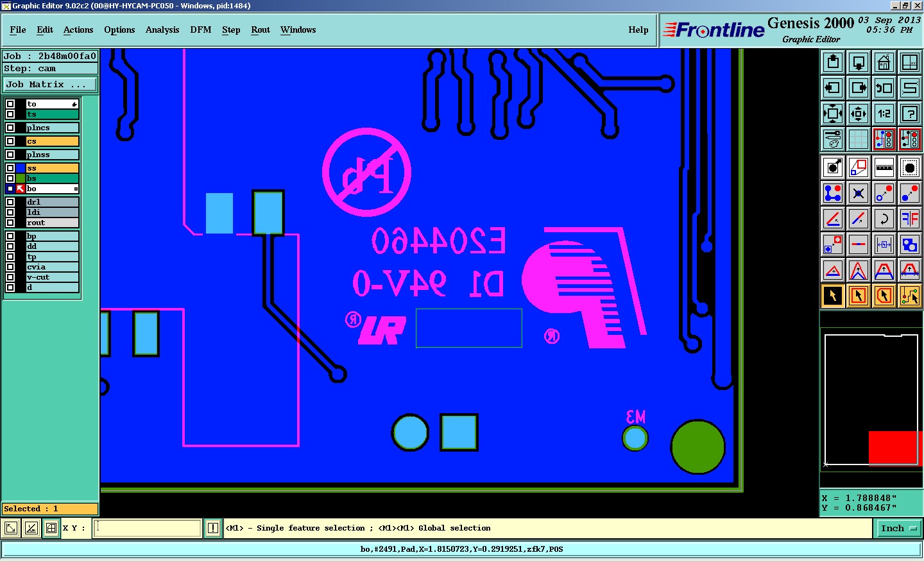Open the Inch units dropdown
This screenshot has height=562, width=924.
pos(899,528)
